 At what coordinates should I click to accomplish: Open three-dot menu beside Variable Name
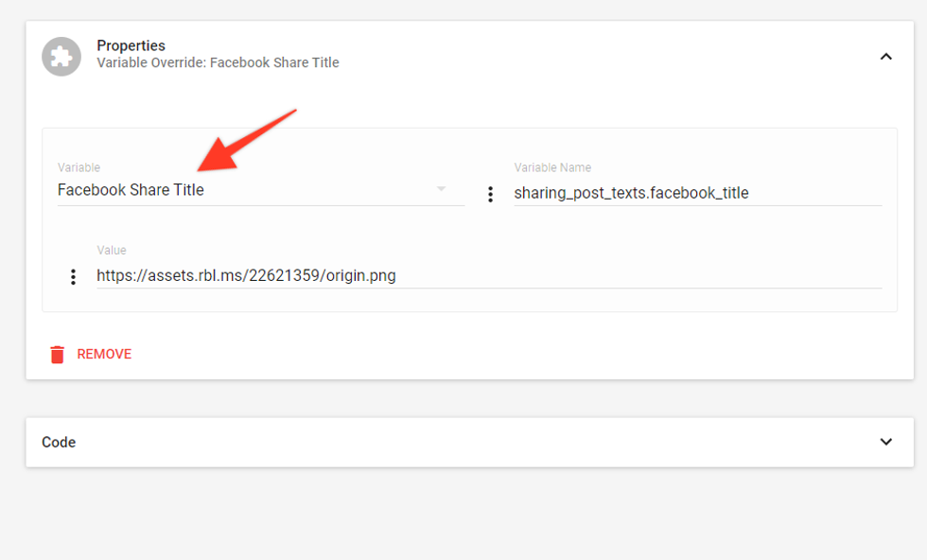click(x=490, y=194)
